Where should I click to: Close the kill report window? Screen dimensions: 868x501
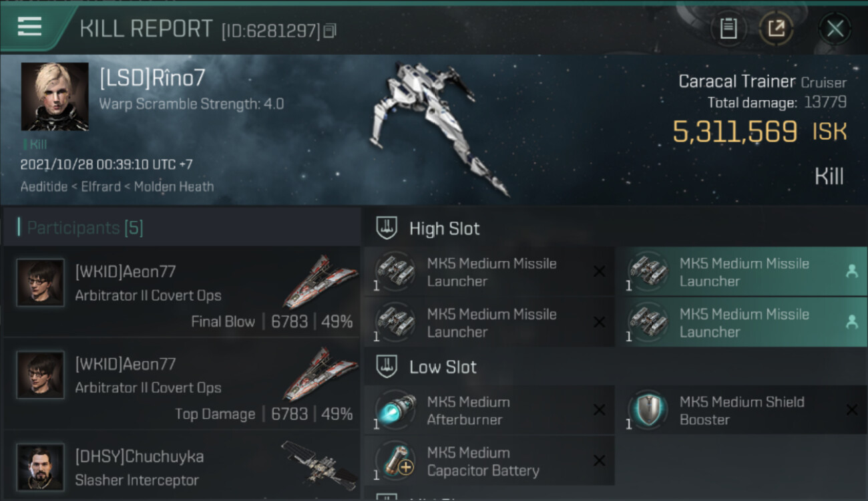tap(835, 29)
